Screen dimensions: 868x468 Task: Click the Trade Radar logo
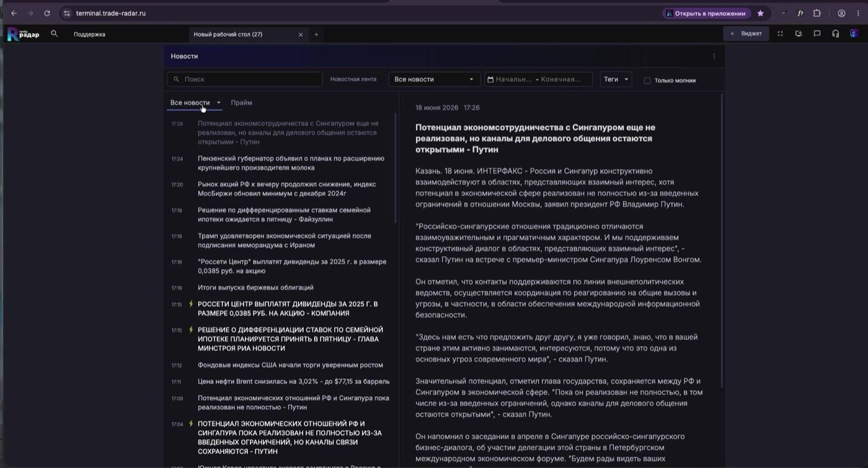[x=22, y=34]
